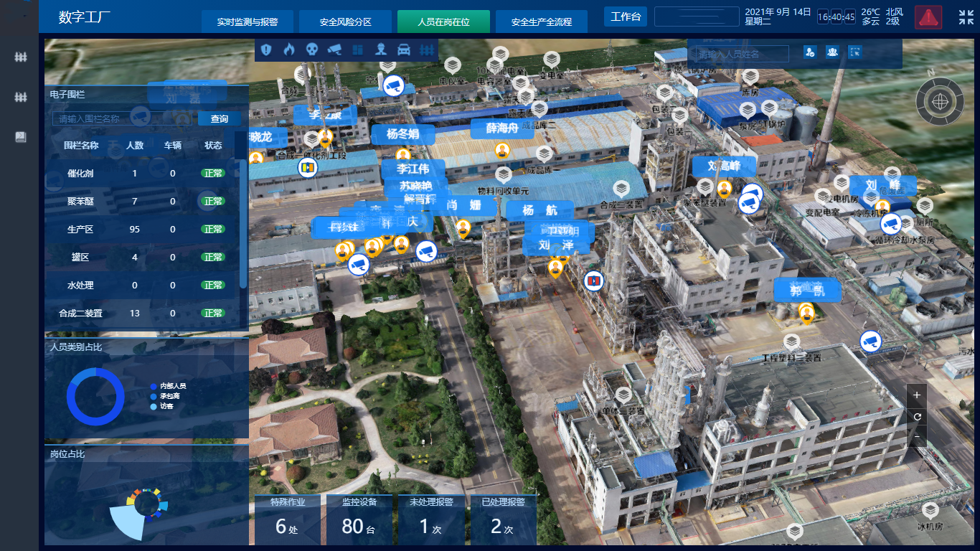Toggle the fire hazard layer icon
Image resolution: width=980 pixels, height=551 pixels.
[289, 50]
